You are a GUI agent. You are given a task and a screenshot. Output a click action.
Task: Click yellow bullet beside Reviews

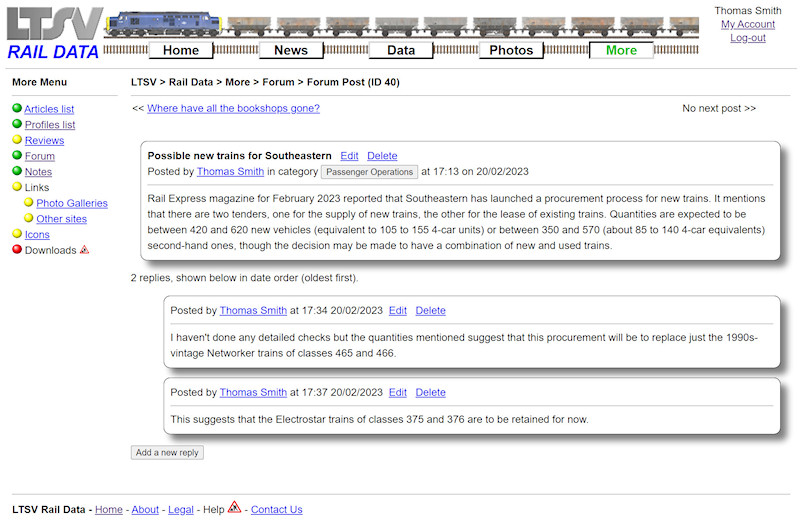click(17, 141)
